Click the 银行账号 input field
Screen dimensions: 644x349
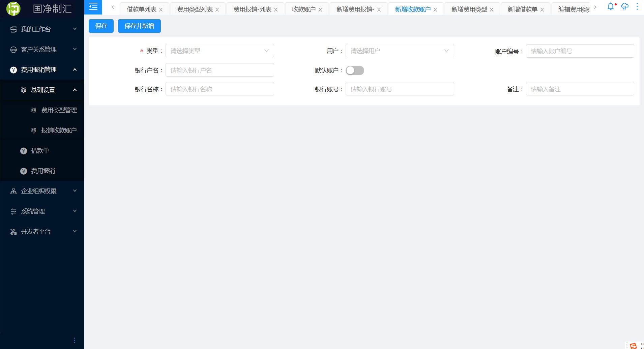pos(400,89)
